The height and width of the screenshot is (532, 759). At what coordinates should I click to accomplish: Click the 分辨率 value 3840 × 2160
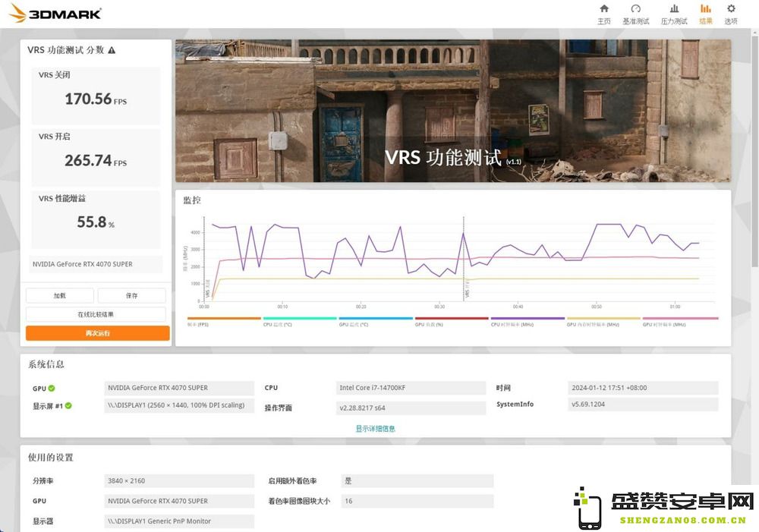pos(179,480)
